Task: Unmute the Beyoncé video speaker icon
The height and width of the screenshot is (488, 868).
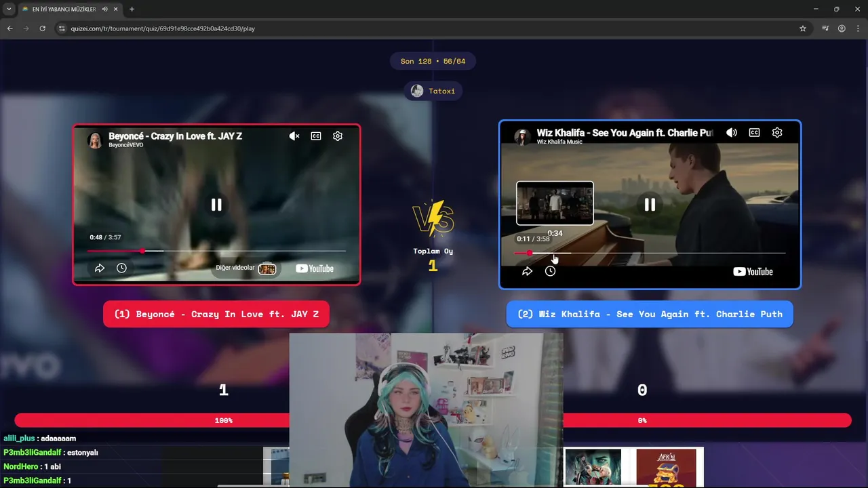Action: [294, 136]
